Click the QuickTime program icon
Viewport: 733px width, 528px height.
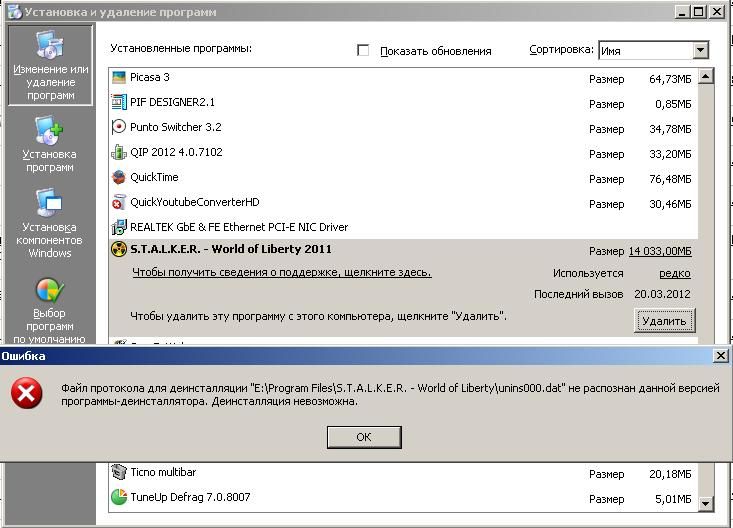119,177
